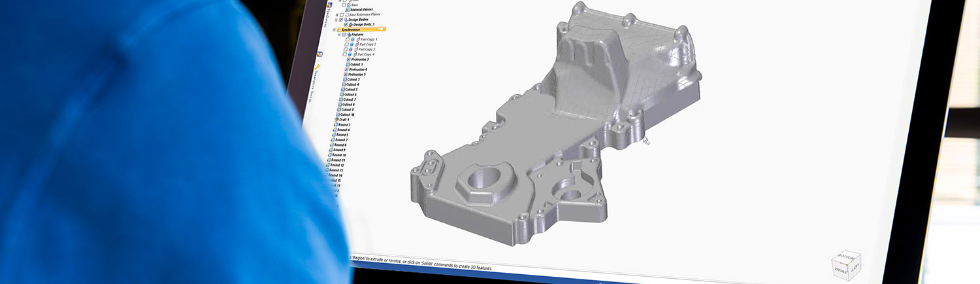Click the Protrusion 3 feature icon

[x=348, y=60]
